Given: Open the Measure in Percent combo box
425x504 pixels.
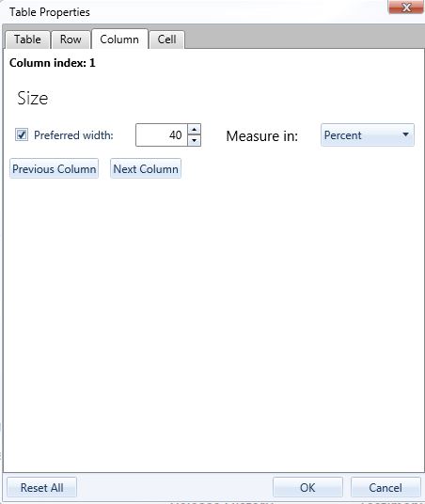Looking at the screenshot, I should 368,135.
